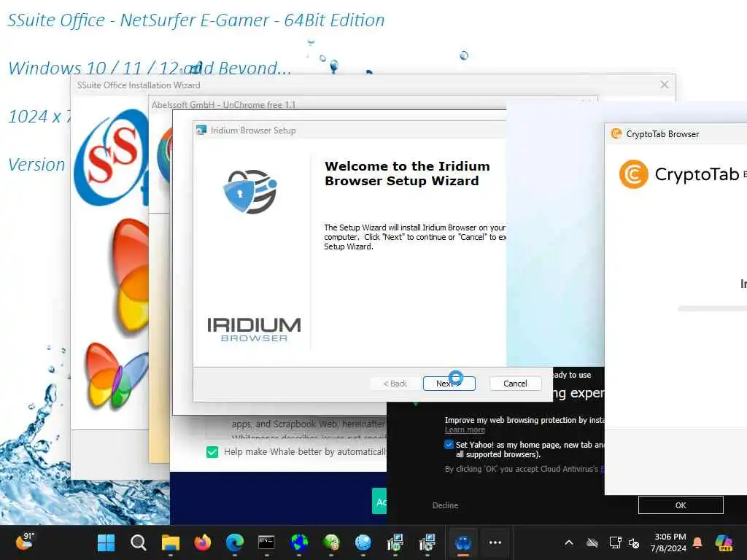Image resolution: width=747 pixels, height=560 pixels.
Task: Open the taskbar overflow three-dots menu
Action: 495,542
